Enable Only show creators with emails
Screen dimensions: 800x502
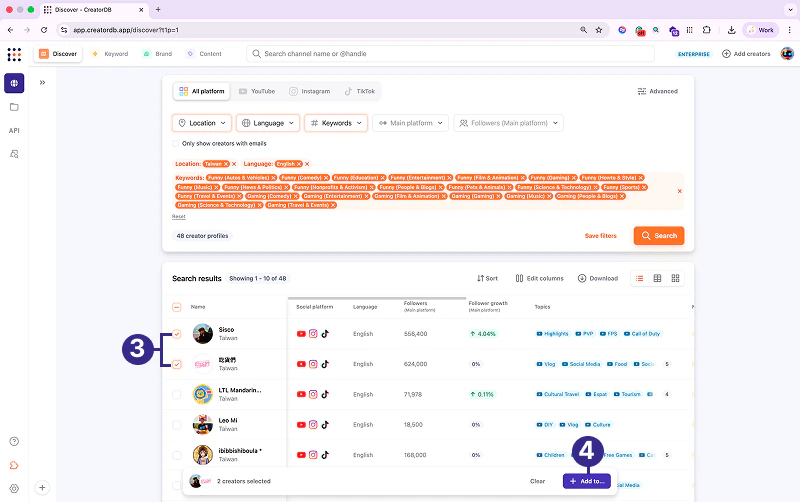pyautogui.click(x=176, y=143)
